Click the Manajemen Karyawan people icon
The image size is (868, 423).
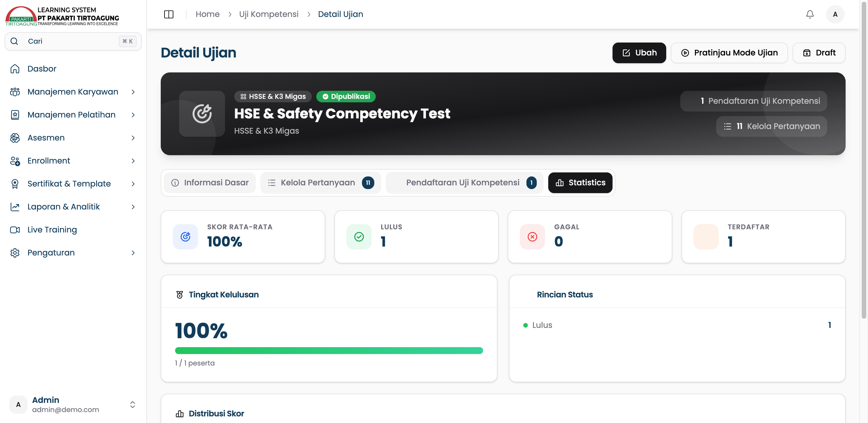tap(15, 92)
